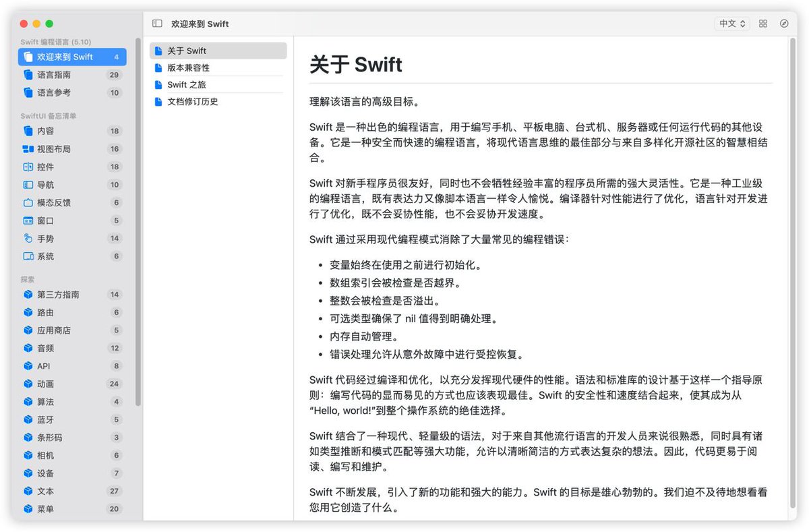Click the 菜单 cube icon
Viewport: 809px width, 532px height.
click(28, 509)
